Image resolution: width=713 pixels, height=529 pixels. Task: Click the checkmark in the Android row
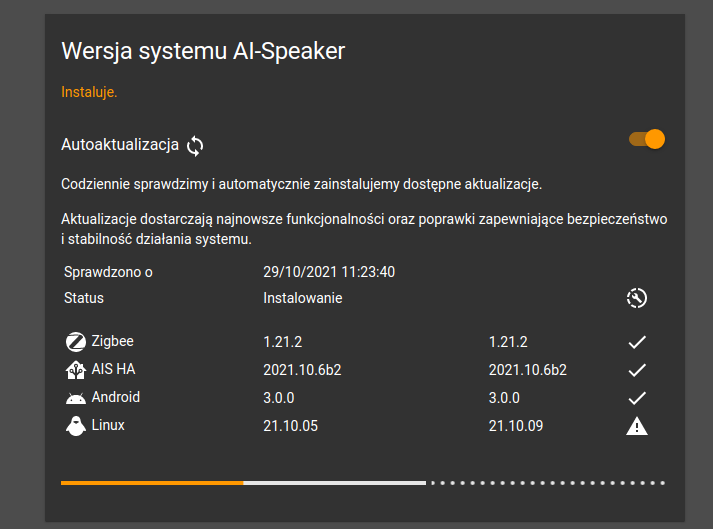click(637, 398)
